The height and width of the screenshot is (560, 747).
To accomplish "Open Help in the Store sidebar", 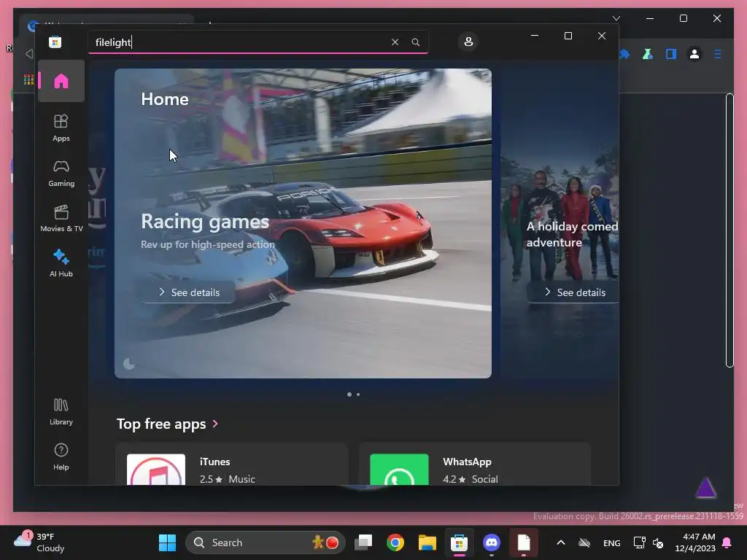I will (x=61, y=456).
